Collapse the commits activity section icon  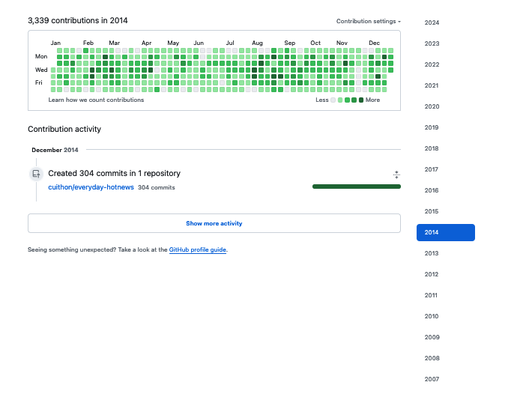click(396, 175)
